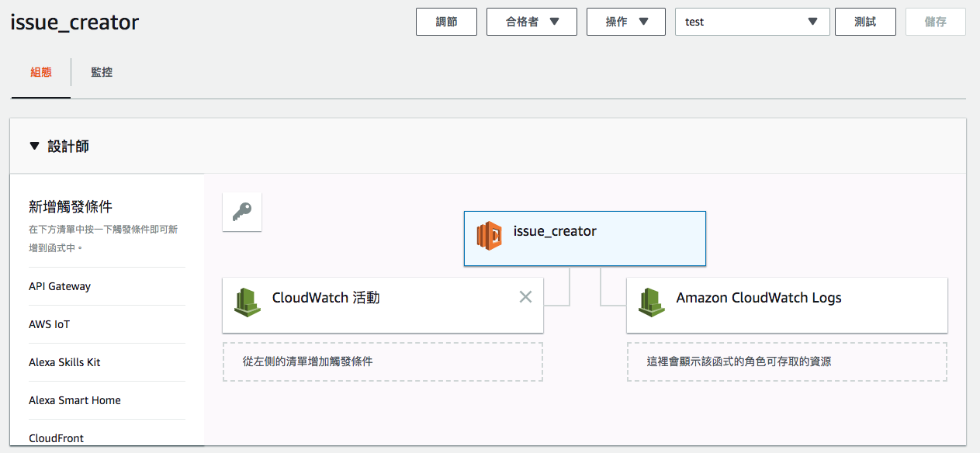Collapse the 設計師 section triangle

pyautogui.click(x=33, y=146)
